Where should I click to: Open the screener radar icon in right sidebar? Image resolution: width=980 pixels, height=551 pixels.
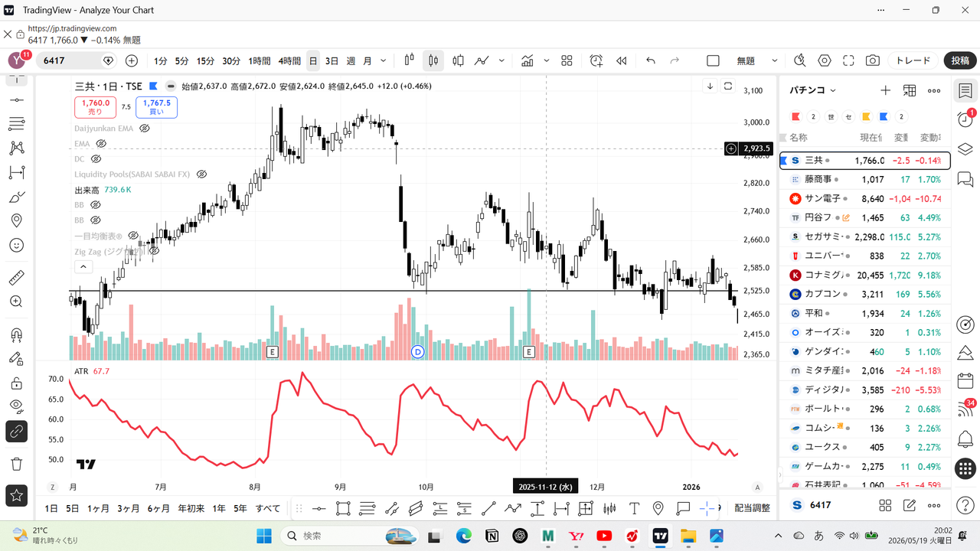click(x=965, y=325)
